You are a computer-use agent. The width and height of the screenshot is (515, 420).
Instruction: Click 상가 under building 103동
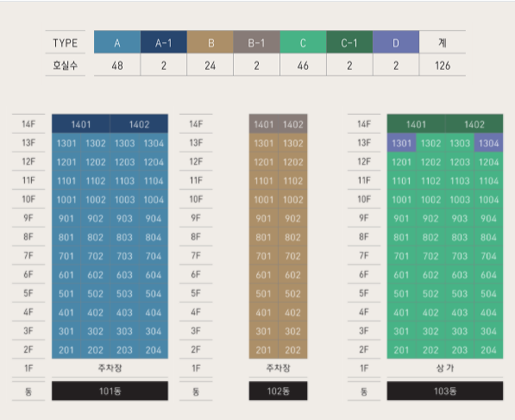[x=445, y=367]
